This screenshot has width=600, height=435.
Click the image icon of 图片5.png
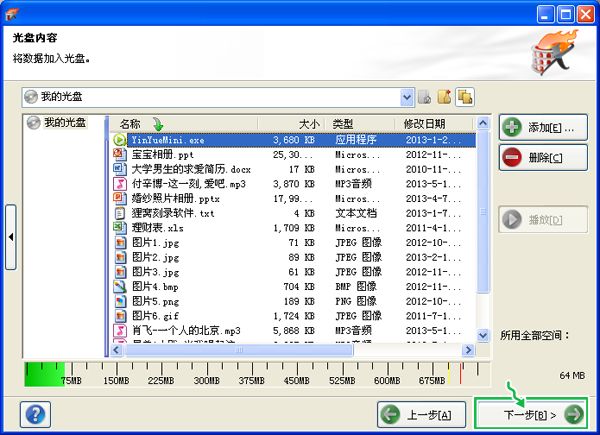[x=120, y=301]
